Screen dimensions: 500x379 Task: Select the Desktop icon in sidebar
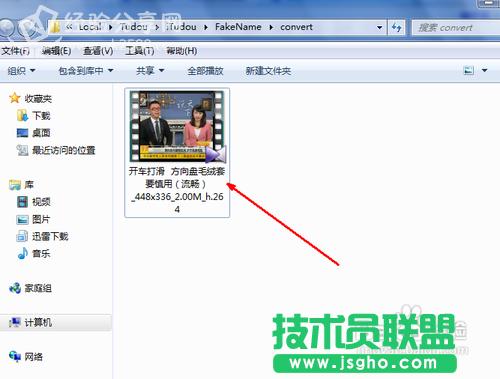click(x=22, y=133)
